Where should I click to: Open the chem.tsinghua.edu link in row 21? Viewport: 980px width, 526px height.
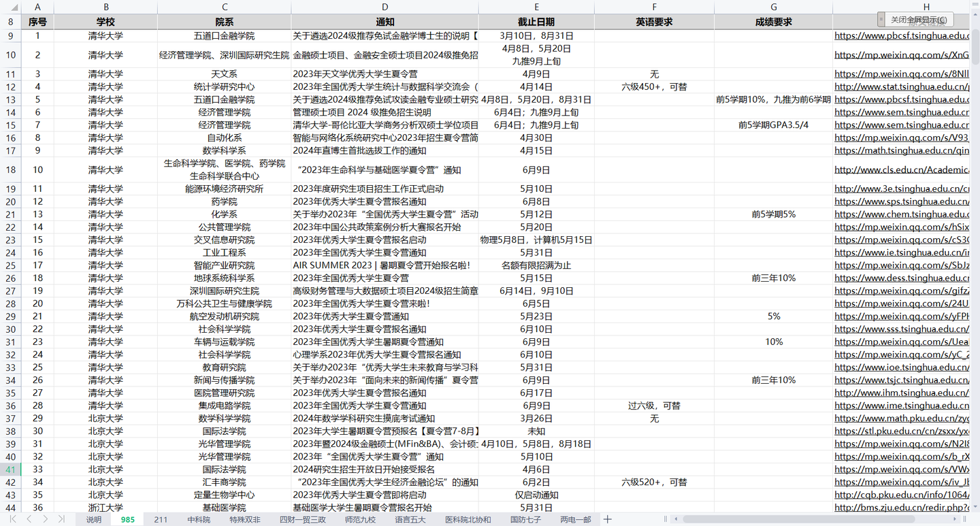pyautogui.click(x=902, y=214)
